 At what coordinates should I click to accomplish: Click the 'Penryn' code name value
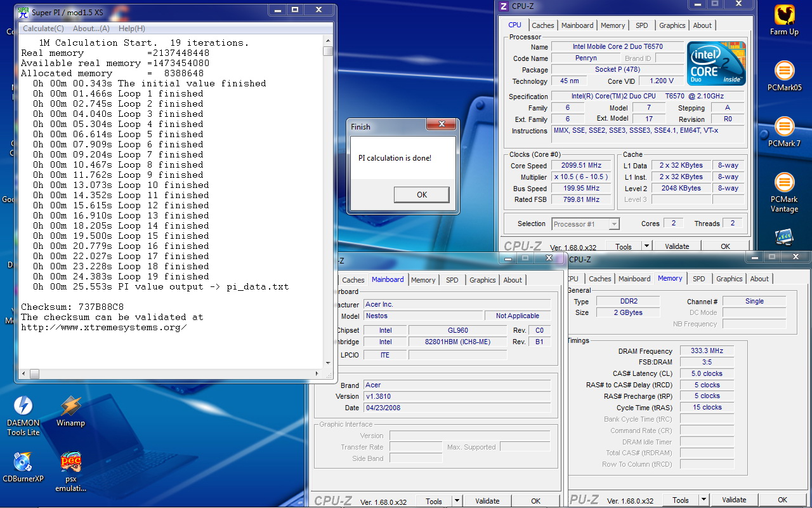point(586,58)
